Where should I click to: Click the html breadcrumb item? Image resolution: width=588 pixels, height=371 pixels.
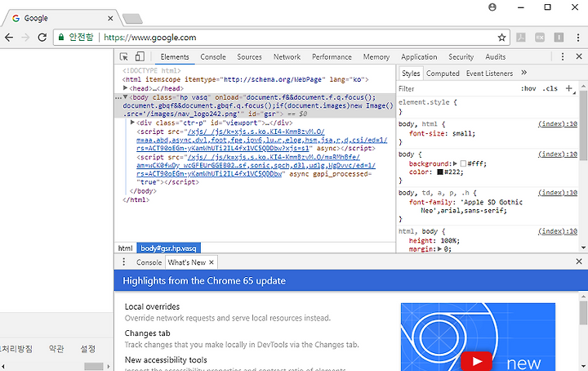pos(125,248)
